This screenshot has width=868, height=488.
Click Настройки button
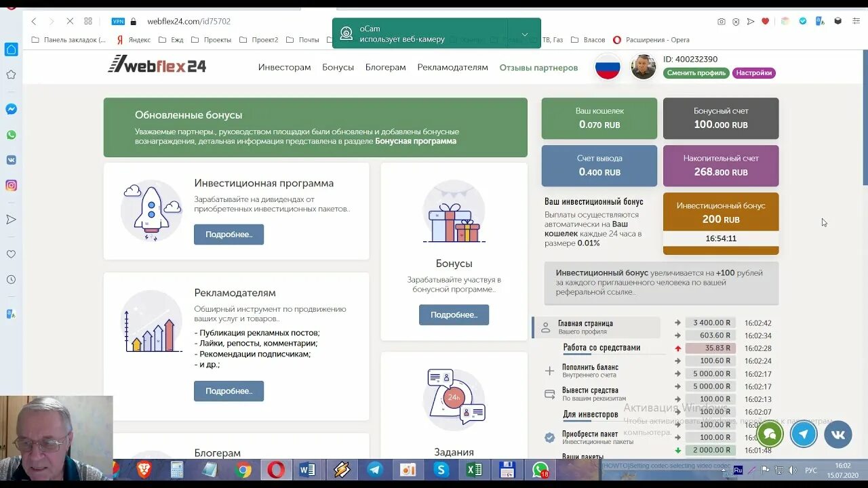[x=753, y=73]
